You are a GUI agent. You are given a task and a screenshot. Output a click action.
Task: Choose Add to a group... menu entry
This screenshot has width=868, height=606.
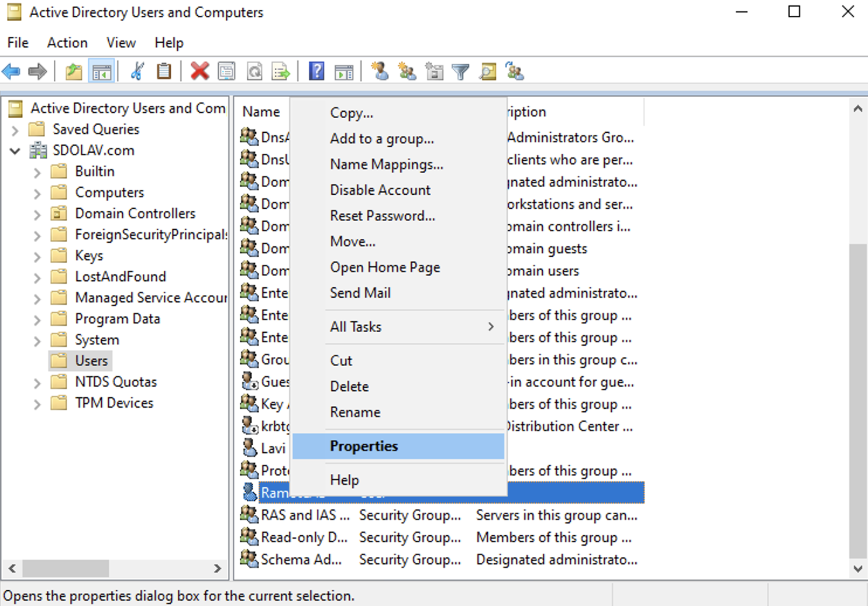click(x=398, y=139)
